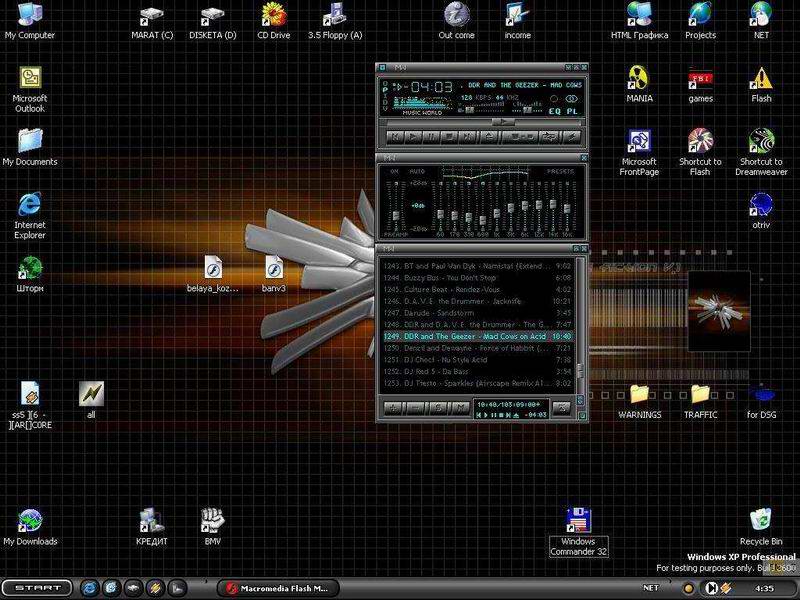
Task: Click the taskbar clock showing 4:35
Action: [764, 588]
